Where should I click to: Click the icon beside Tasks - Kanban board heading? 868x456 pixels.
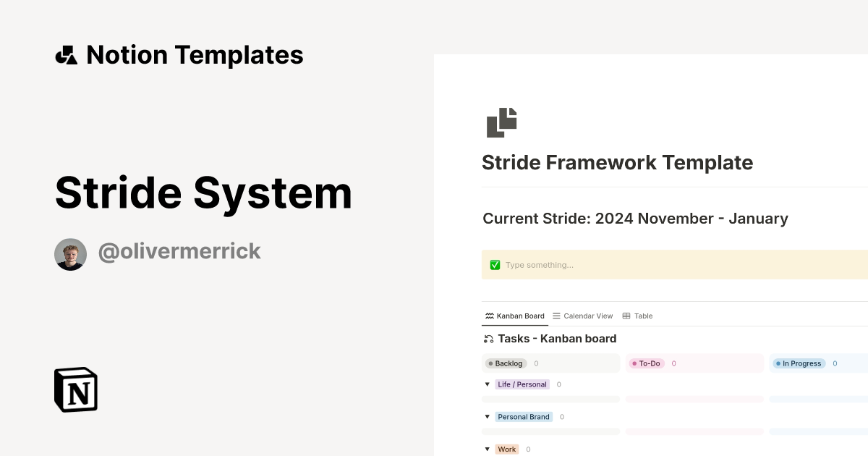488,338
